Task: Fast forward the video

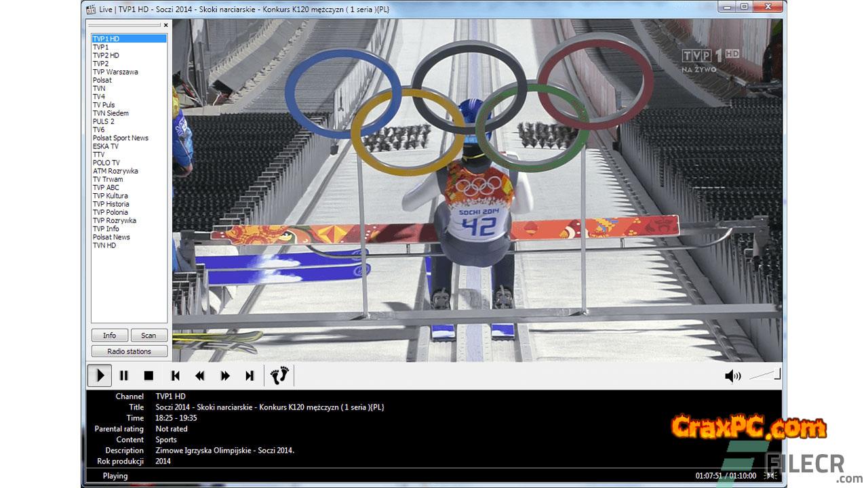Action: tap(224, 375)
